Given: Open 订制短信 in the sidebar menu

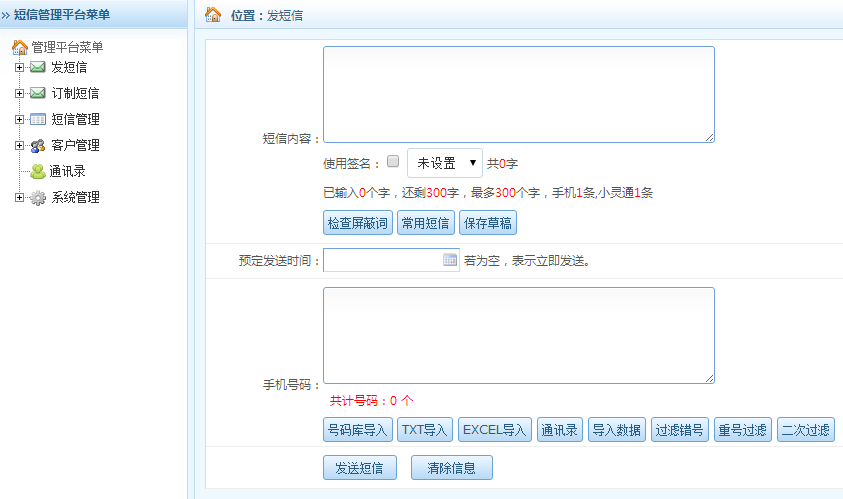Looking at the screenshot, I should pyautogui.click(x=75, y=93).
